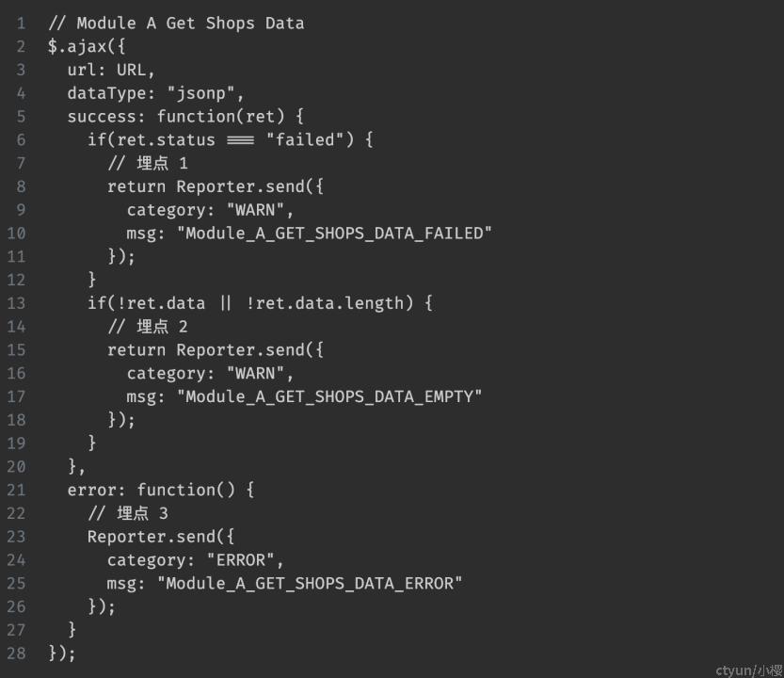
Task: Click the success function keyword
Action: (196, 117)
